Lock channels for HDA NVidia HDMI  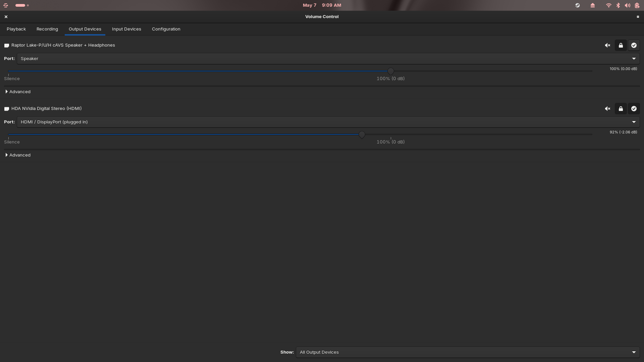(621, 109)
